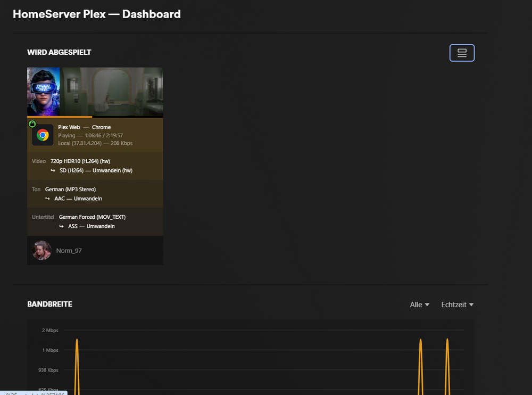Click the AAC — Umwandeln line
This screenshot has width=532, height=395.
pyautogui.click(x=78, y=199)
